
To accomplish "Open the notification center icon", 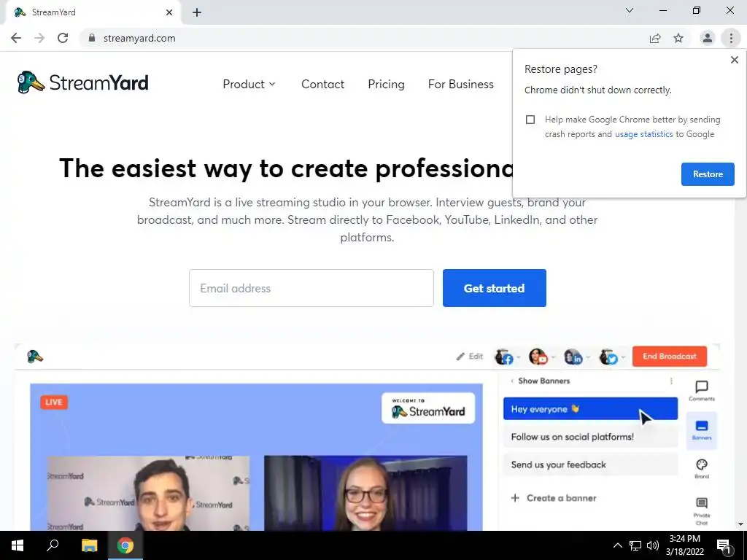I will click(724, 545).
